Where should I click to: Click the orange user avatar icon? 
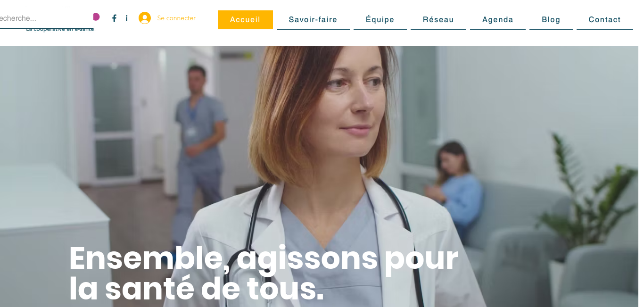145,18
